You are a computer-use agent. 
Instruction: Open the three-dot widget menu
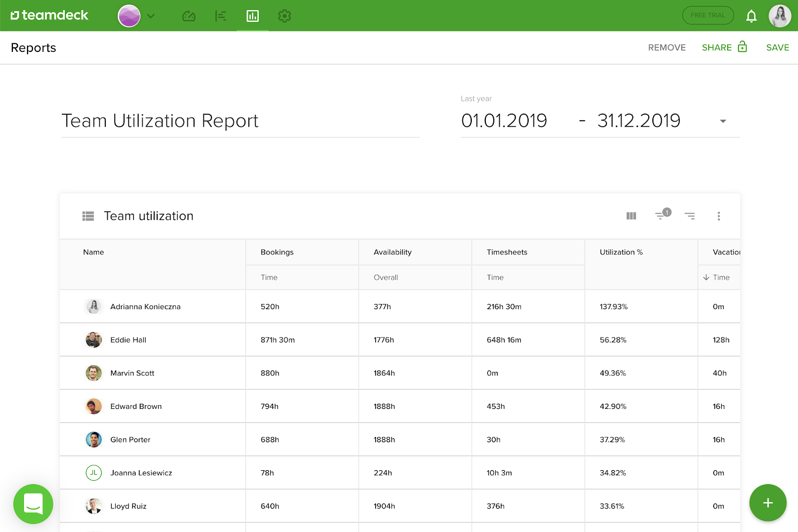pyautogui.click(x=719, y=216)
